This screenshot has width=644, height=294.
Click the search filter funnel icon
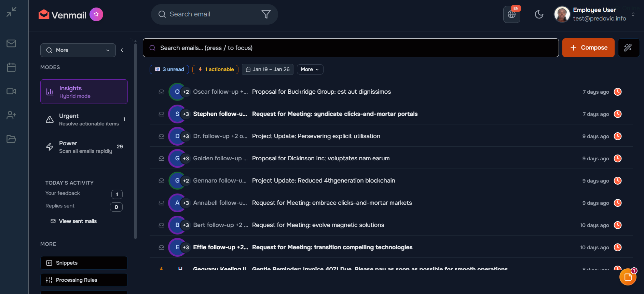tap(266, 14)
